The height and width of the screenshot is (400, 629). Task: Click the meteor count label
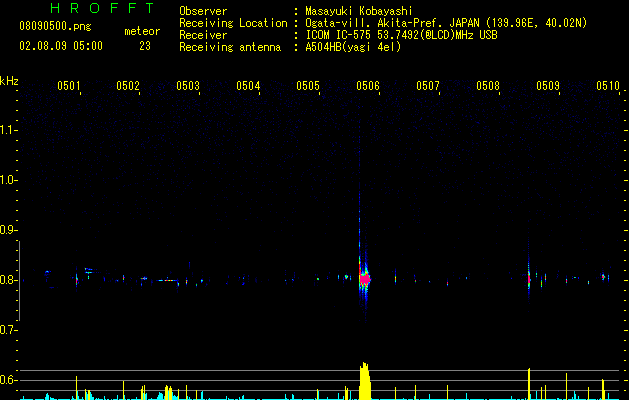click(142, 31)
